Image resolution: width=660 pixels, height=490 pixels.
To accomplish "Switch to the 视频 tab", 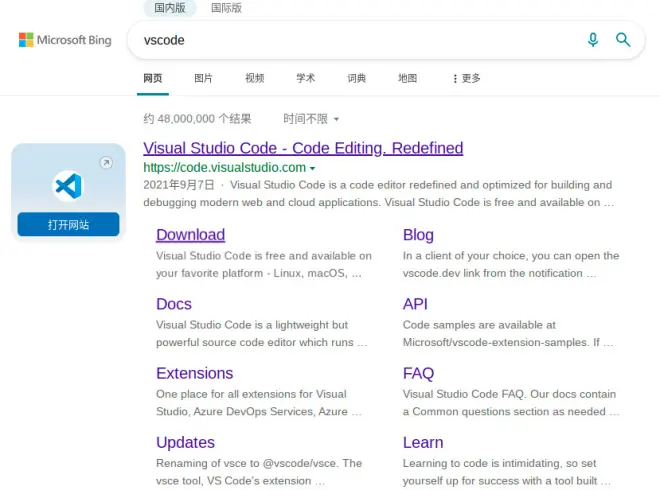I will pyautogui.click(x=255, y=78).
